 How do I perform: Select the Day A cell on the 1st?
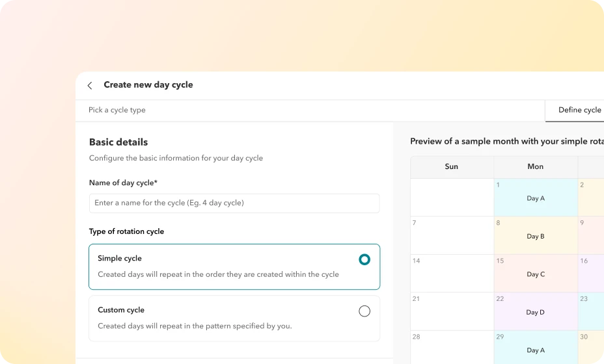coord(536,198)
